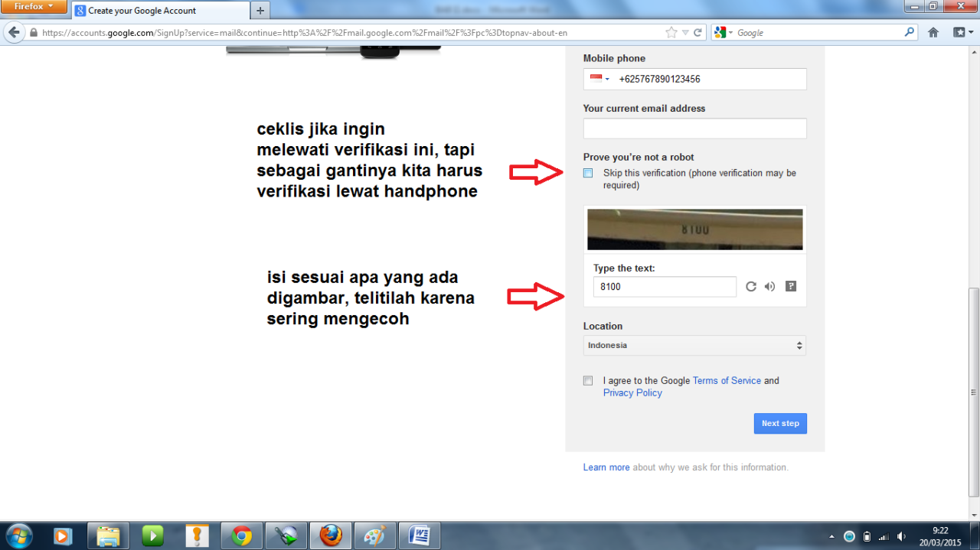
Task: Open the green play media player on the taskbar
Action: point(152,535)
